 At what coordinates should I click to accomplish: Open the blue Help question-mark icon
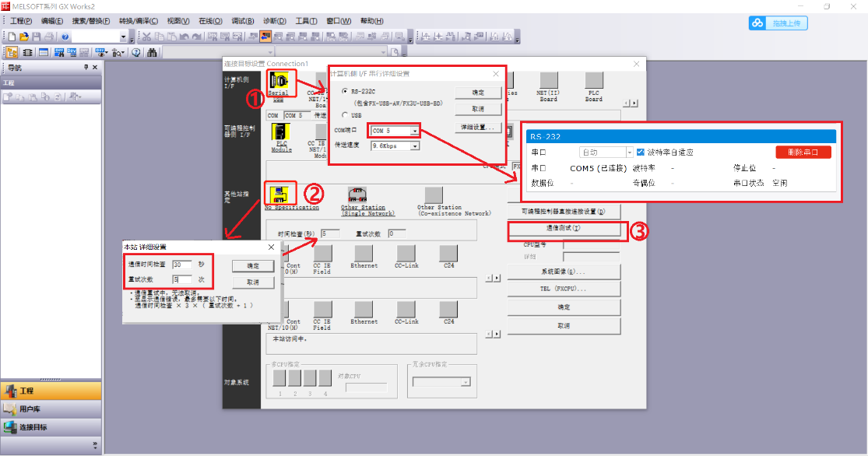point(65,37)
